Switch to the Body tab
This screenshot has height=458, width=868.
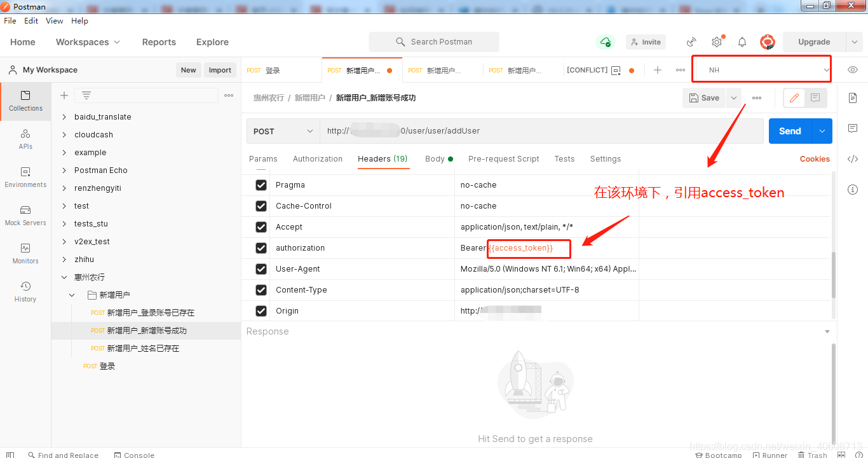tap(439, 159)
